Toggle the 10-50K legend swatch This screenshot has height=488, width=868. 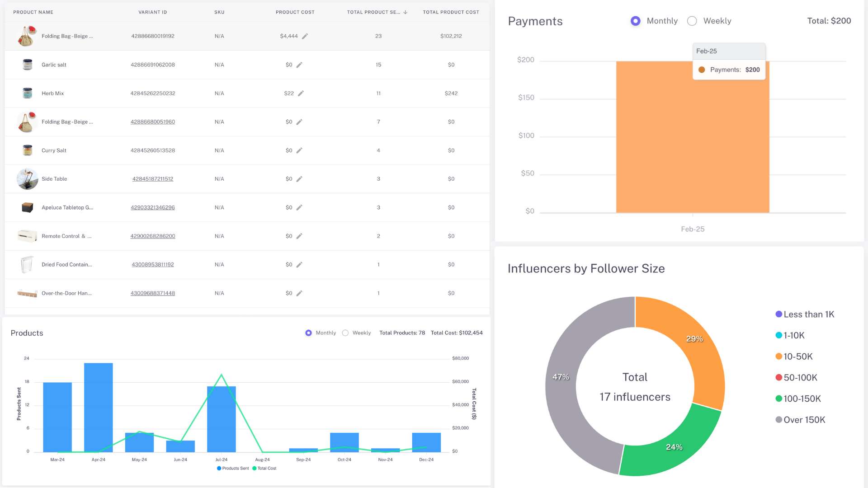pyautogui.click(x=778, y=357)
